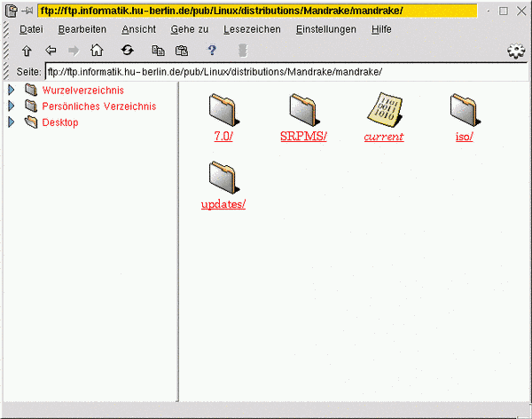532x419 pixels.
Task: Open the iso/ folder link
Action: tap(464, 137)
